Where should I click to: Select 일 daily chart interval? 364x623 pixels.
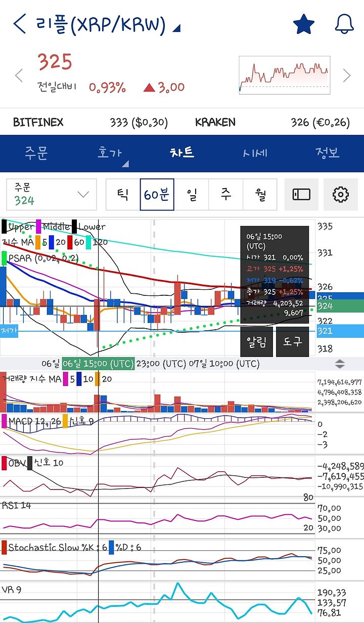[x=192, y=194]
